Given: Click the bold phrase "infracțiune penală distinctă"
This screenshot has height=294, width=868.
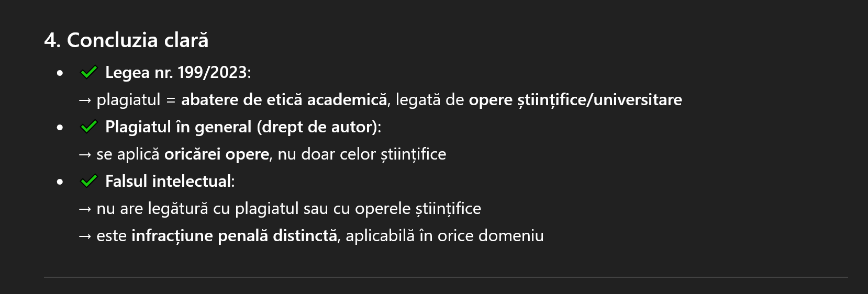Looking at the screenshot, I should tap(234, 235).
